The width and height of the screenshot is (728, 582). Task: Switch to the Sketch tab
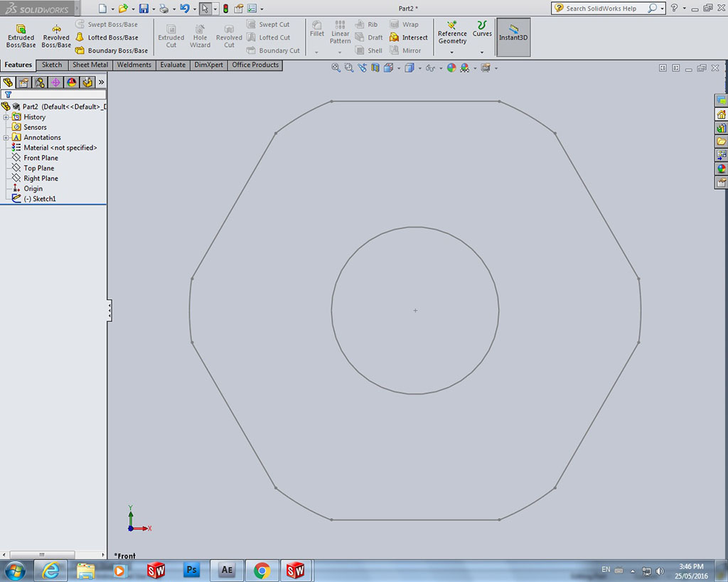[52, 65]
